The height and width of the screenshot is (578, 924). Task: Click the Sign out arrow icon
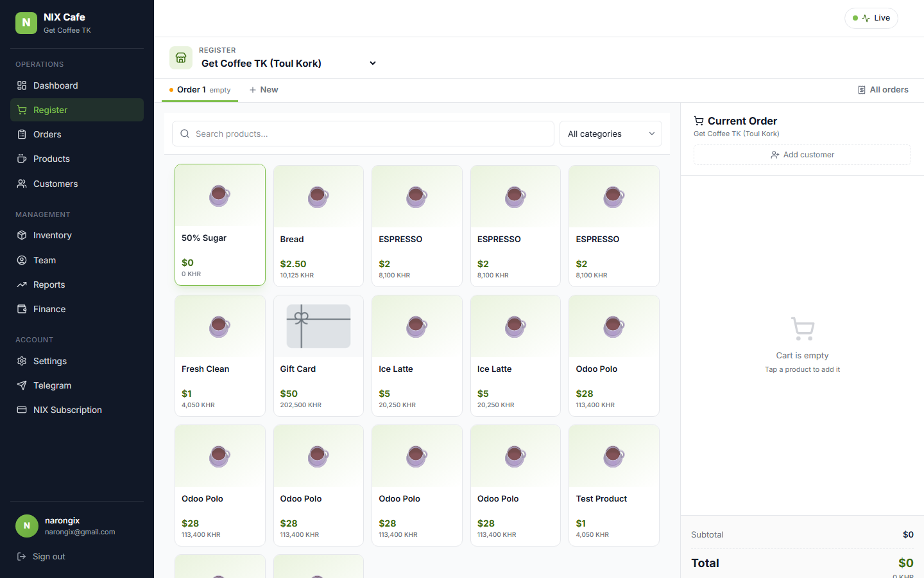click(21, 556)
